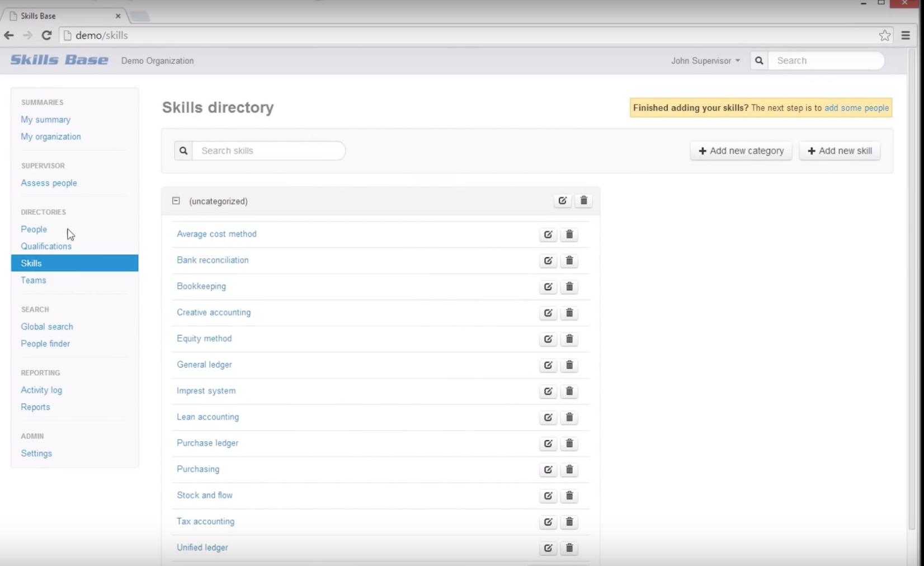This screenshot has height=566, width=924.
Task: Edit the Equity method skill
Action: pyautogui.click(x=548, y=339)
